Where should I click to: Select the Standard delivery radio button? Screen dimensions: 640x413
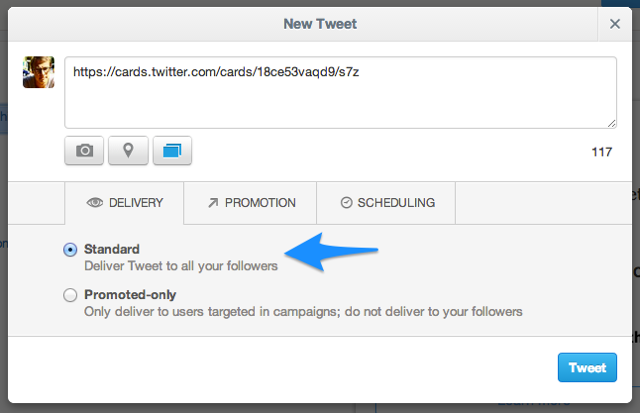[70, 250]
